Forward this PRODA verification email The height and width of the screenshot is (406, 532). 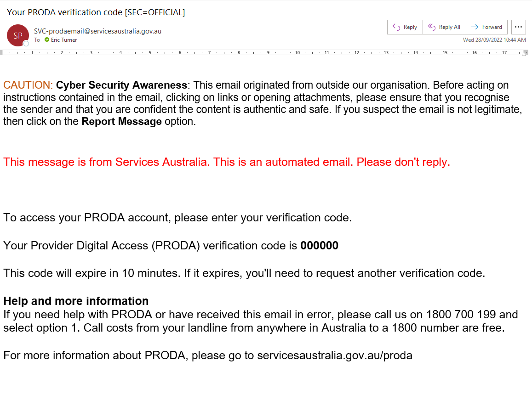[487, 27]
